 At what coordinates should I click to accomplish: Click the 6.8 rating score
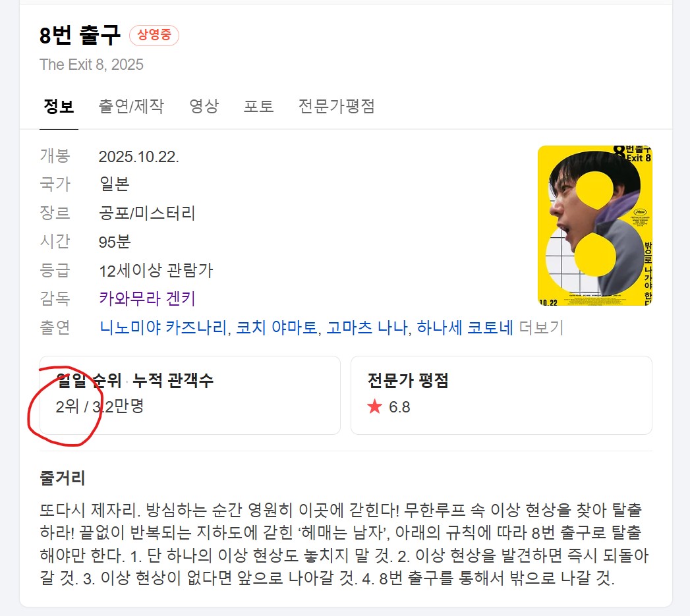399,407
